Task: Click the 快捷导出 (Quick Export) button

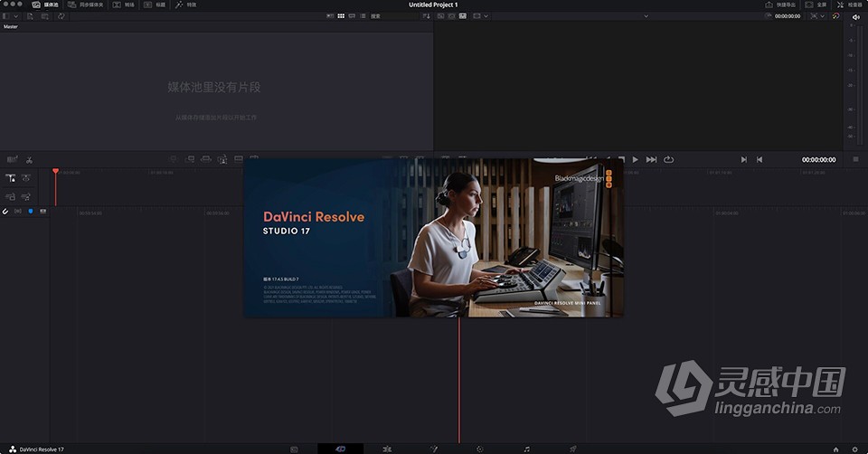Action: (x=780, y=5)
